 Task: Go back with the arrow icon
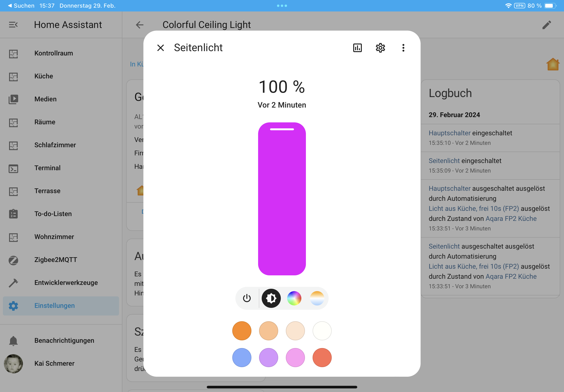[x=140, y=25]
